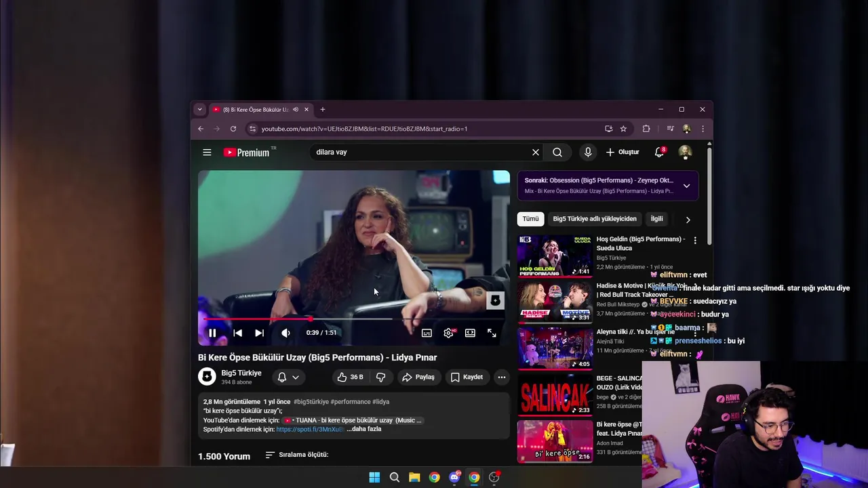
Task: Open Aleyna Tilki video thumbnail
Action: coord(555,348)
